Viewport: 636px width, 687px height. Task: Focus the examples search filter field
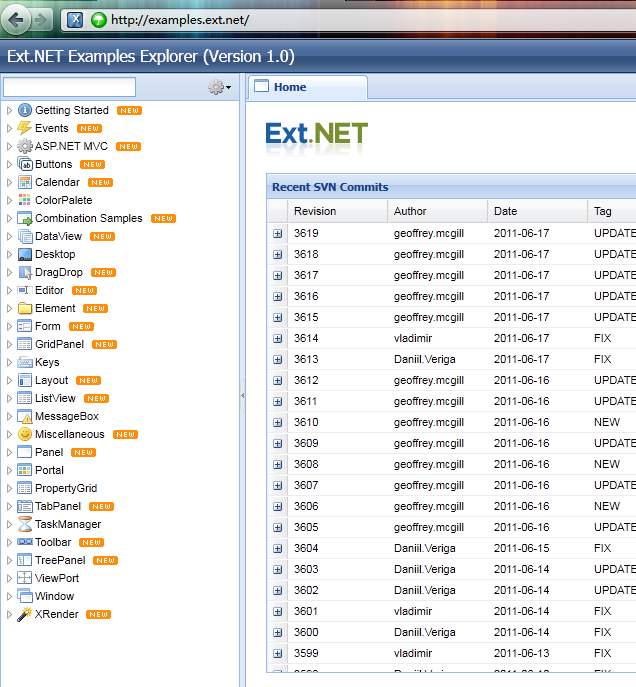point(69,87)
